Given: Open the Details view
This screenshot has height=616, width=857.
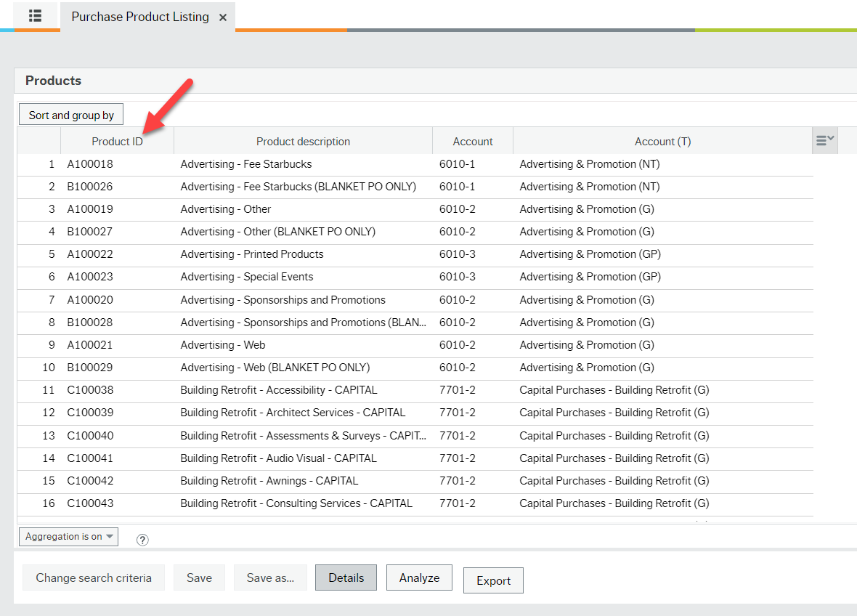Looking at the screenshot, I should pyautogui.click(x=346, y=577).
